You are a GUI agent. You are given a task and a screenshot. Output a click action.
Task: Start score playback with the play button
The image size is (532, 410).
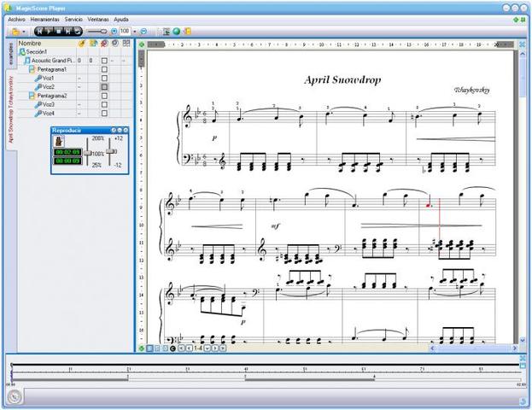pos(50,32)
